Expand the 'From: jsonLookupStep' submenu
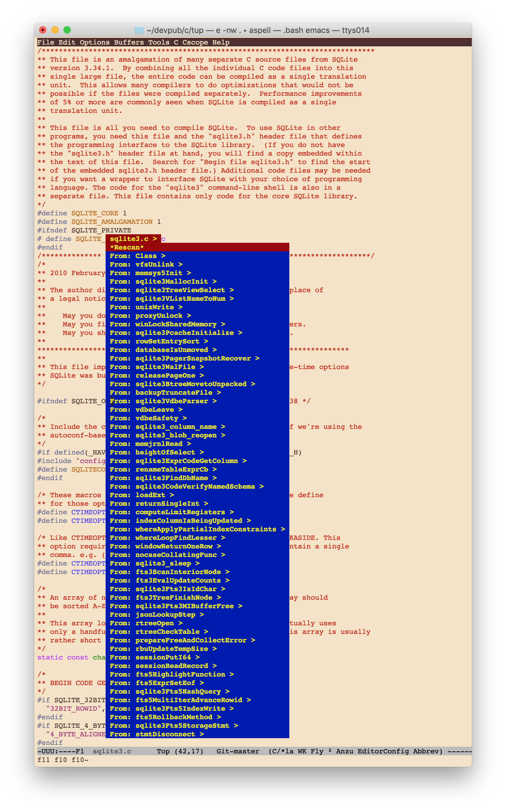The width and height of the screenshot is (506, 812). (x=197, y=615)
